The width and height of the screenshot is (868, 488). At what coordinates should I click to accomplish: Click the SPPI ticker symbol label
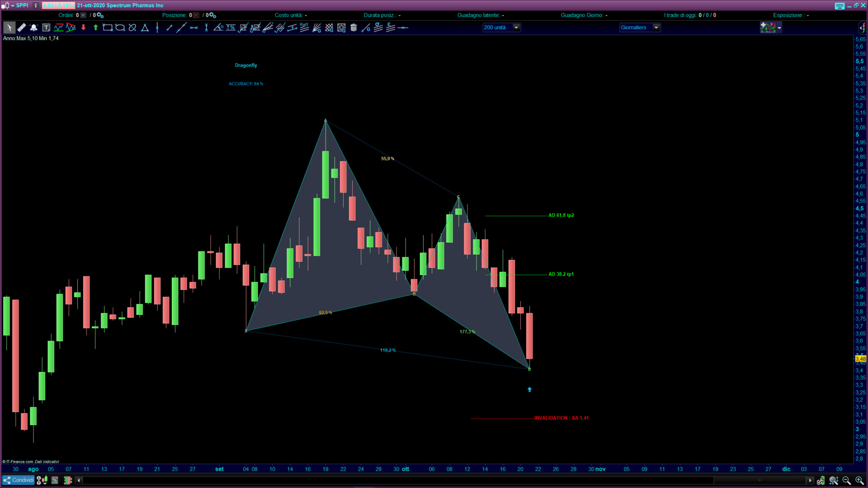click(x=22, y=5)
